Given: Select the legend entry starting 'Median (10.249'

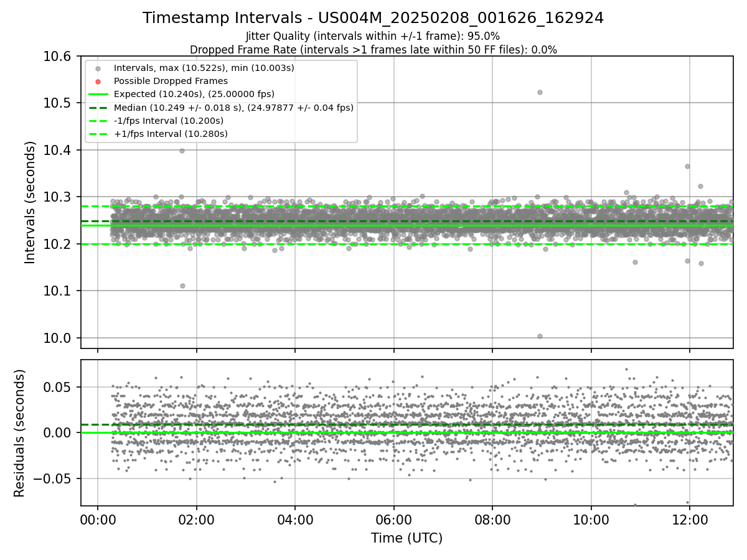Looking at the screenshot, I should pos(233,108).
